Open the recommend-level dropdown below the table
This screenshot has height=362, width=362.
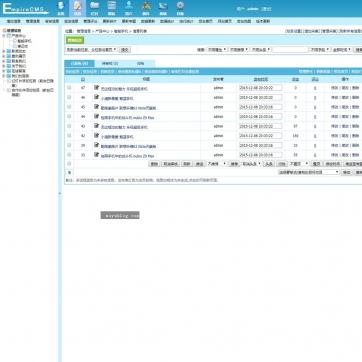[x=217, y=164]
